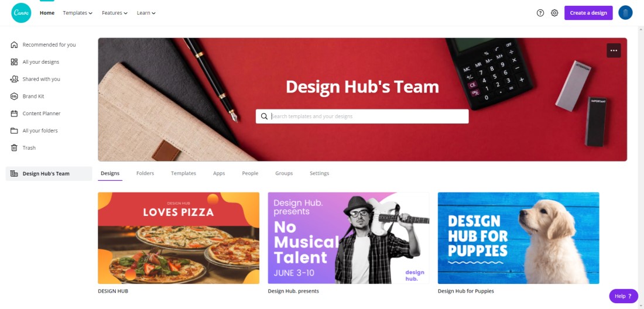Click the Canva logo icon
Viewport: 644px width, 309px height.
[x=21, y=13]
